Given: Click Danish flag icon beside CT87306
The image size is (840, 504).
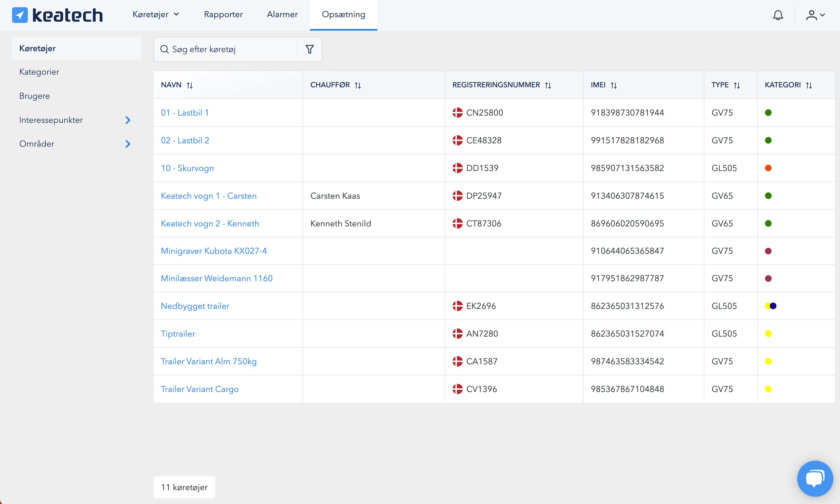Looking at the screenshot, I should click(457, 223).
